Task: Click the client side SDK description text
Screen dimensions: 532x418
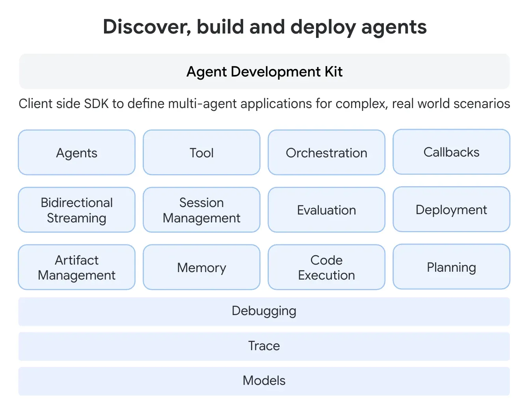Action: click(264, 103)
